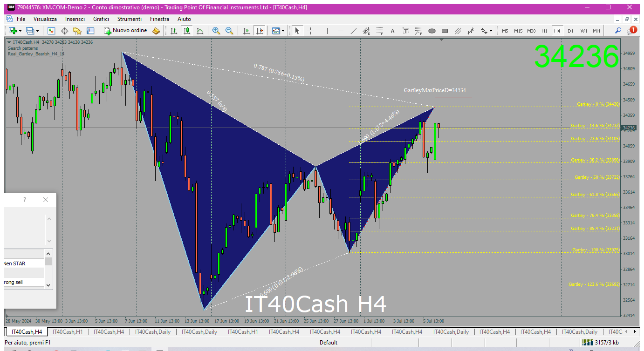Open the Strumenti menu
644x351 pixels.
(x=130, y=19)
